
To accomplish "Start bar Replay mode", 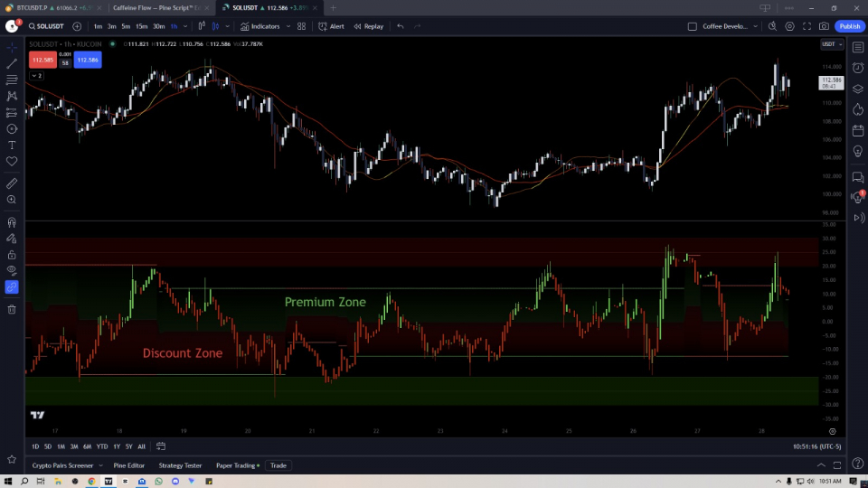I will point(368,26).
